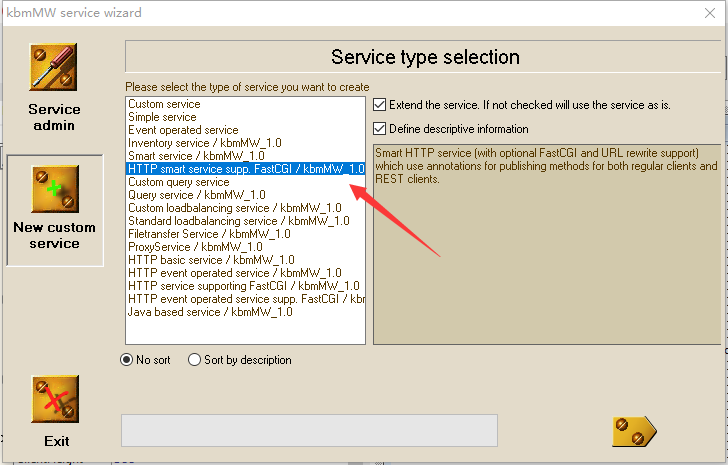This screenshot has height=465, width=728.
Task: Select Custom service in the list
Action: click(x=245, y=104)
